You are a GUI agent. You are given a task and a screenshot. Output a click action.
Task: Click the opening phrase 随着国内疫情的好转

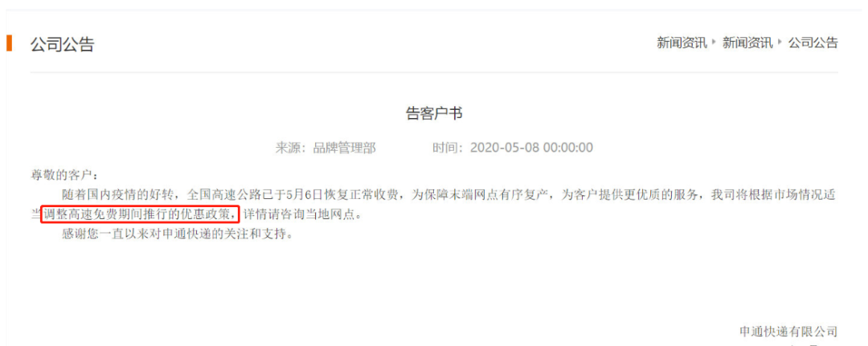(x=117, y=194)
